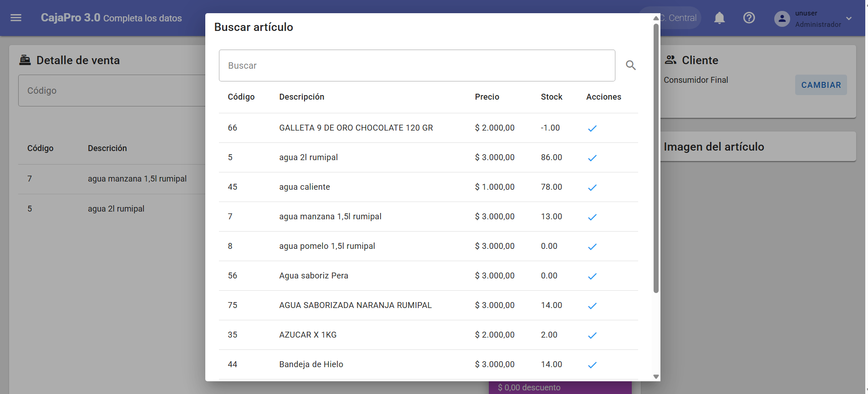This screenshot has width=868, height=394.
Task: Open the hamburger navigation menu
Action: coord(16,18)
